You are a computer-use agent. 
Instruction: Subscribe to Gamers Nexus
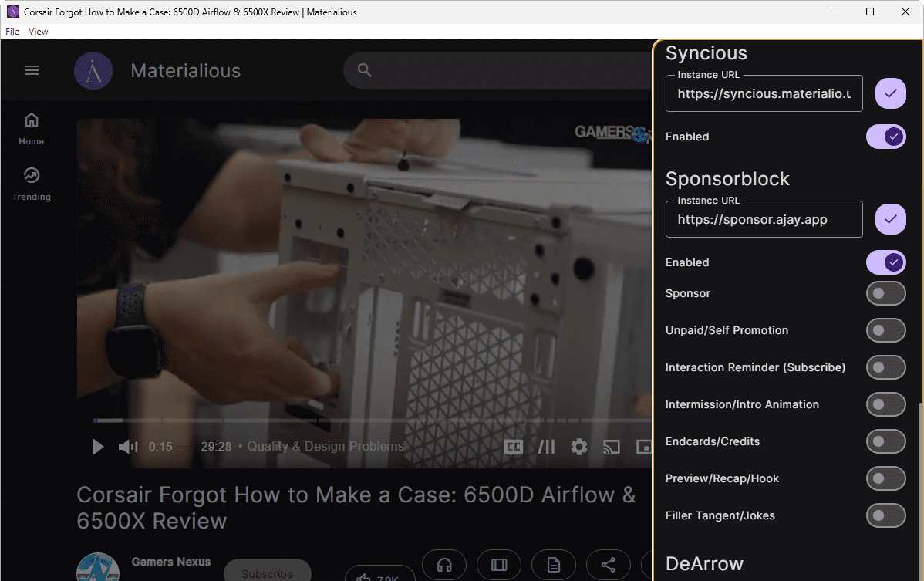(x=268, y=571)
